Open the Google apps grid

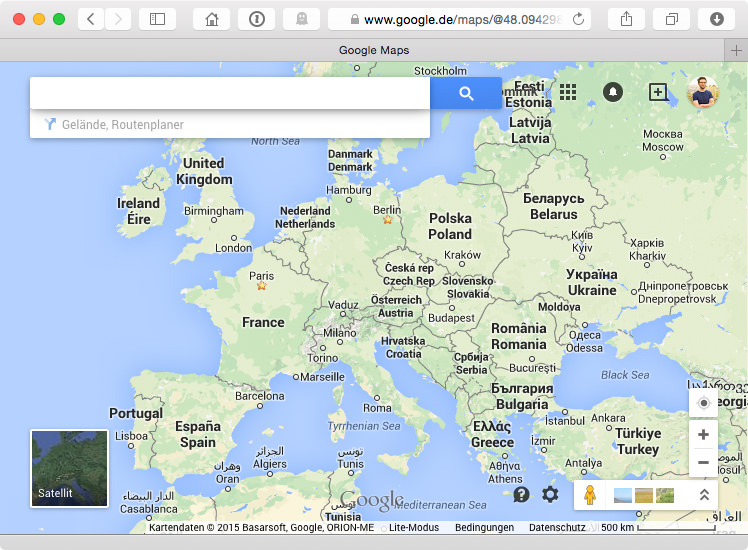pos(568,92)
